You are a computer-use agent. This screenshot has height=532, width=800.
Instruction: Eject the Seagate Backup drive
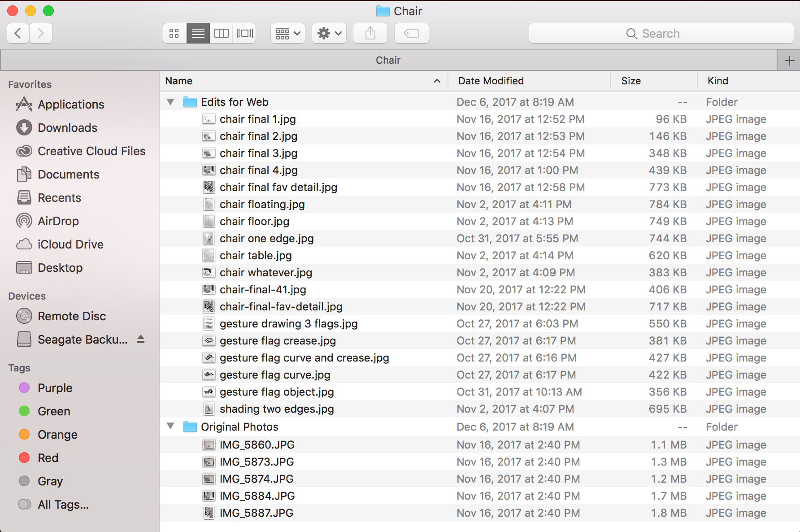(x=141, y=339)
